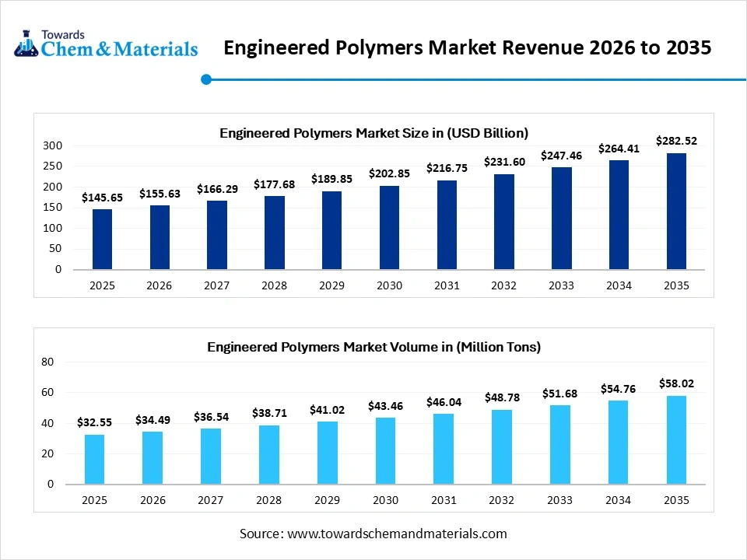Image resolution: width=747 pixels, height=560 pixels.
Task: Click the 2026 x-axis label in the volume chart
Action: click(153, 500)
